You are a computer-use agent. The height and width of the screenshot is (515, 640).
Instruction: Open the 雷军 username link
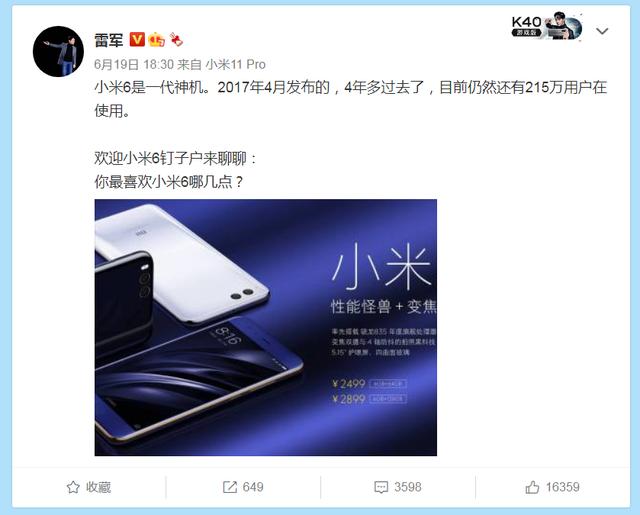(x=109, y=40)
